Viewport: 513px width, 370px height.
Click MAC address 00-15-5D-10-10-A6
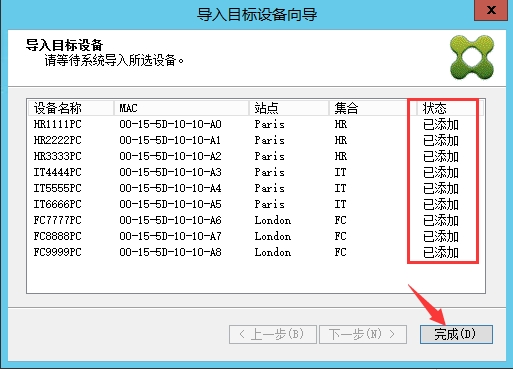coord(170,220)
